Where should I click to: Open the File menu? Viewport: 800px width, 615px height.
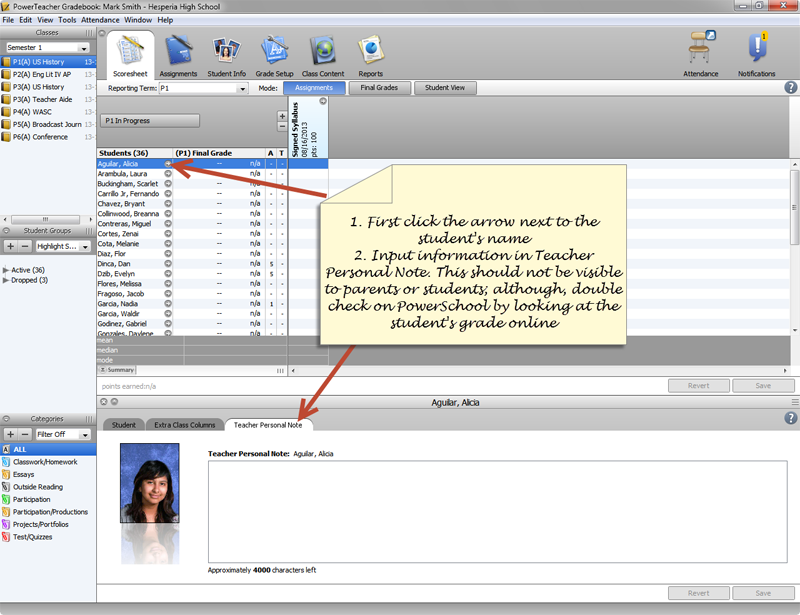8,20
